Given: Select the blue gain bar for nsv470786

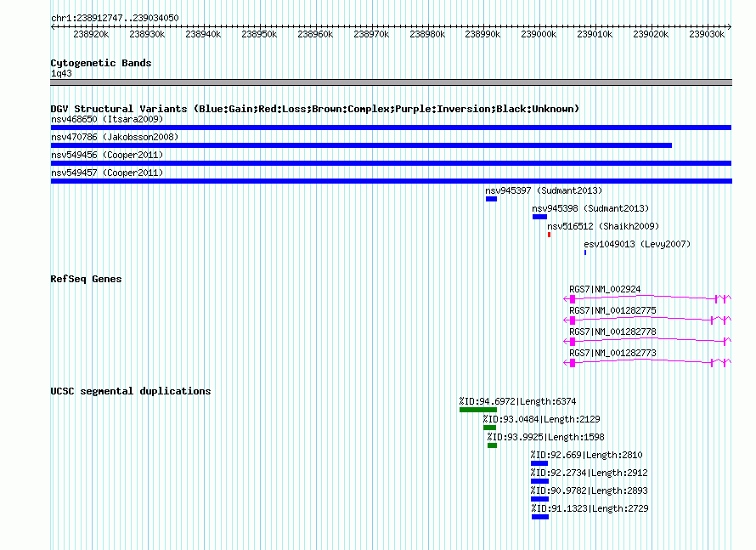Looking at the screenshot, I should coord(361,145).
